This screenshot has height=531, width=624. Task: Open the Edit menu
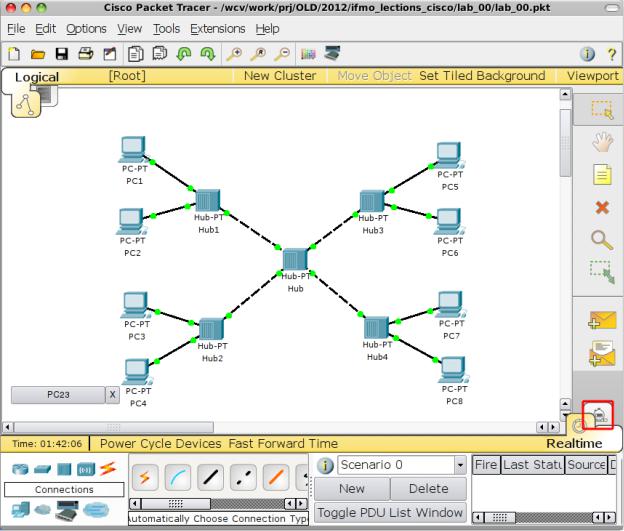tap(45, 29)
